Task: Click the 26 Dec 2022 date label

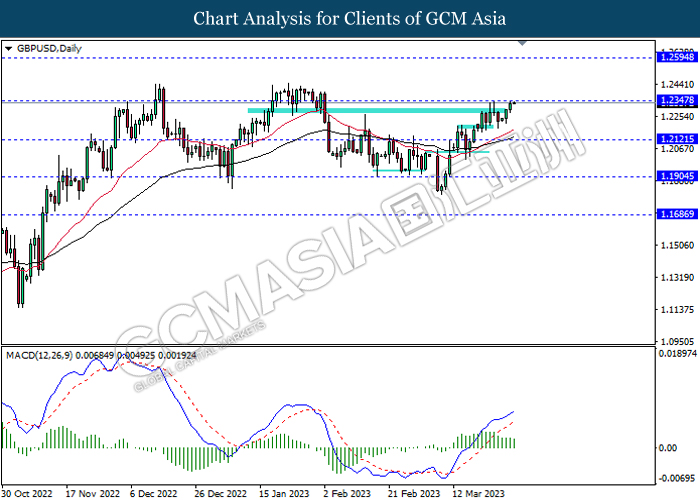Action: (221, 494)
